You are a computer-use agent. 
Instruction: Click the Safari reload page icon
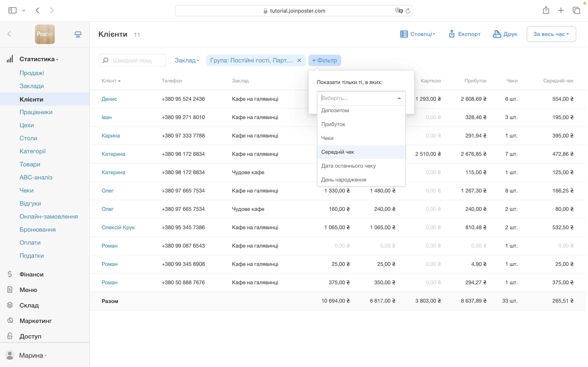[x=408, y=11]
